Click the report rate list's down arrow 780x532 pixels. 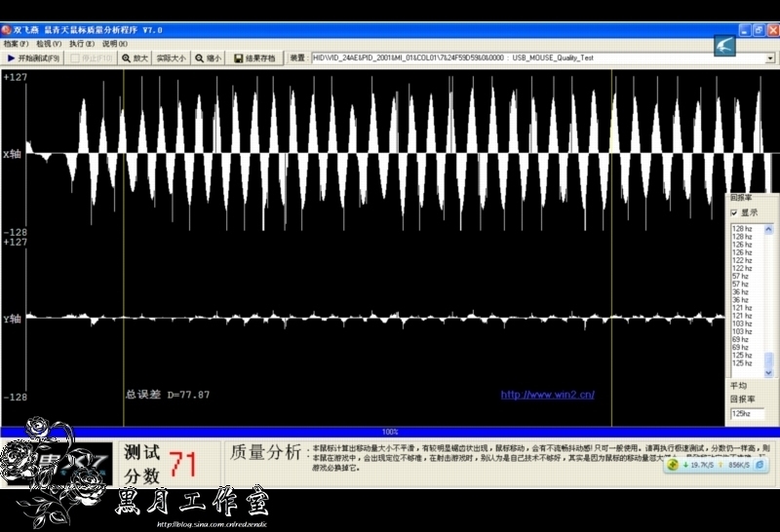[x=768, y=372]
